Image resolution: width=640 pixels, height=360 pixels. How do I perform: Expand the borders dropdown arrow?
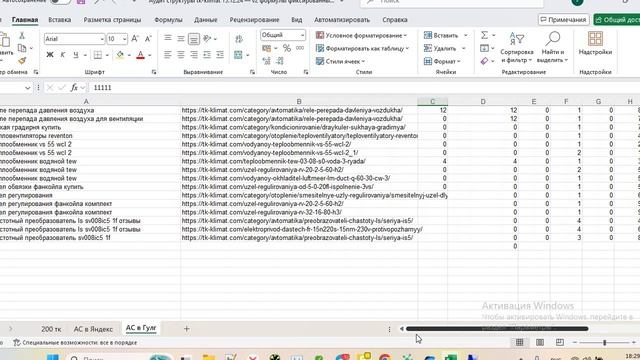(x=107, y=55)
